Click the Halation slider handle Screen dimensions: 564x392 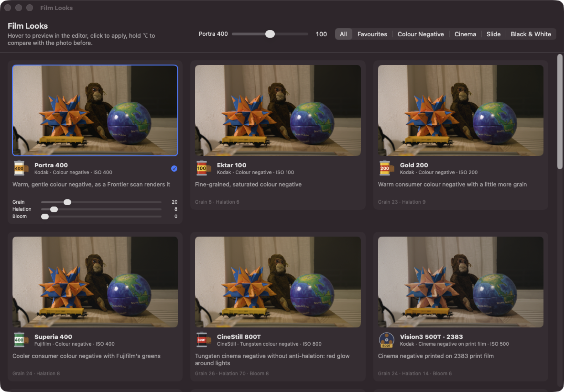(54, 209)
